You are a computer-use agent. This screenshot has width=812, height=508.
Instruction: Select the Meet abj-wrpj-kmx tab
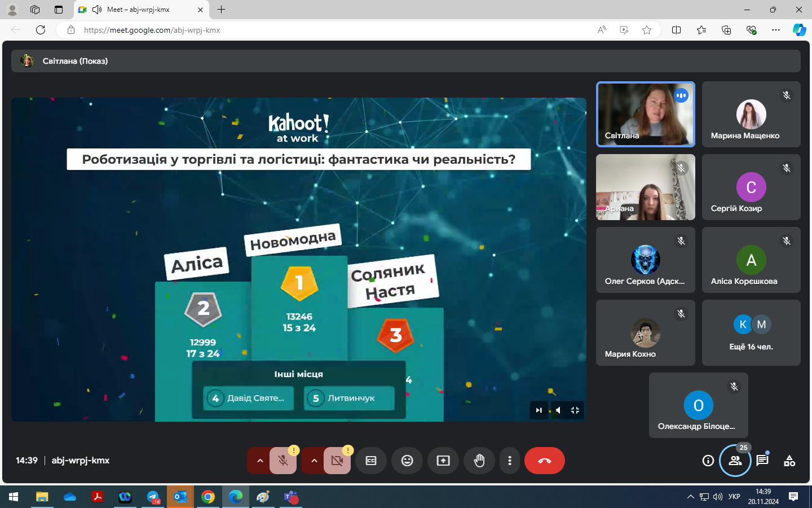click(142, 10)
